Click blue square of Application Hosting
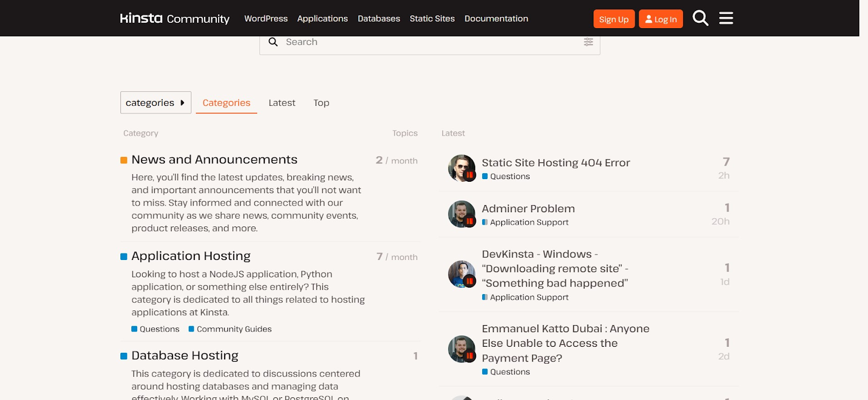 [x=124, y=257]
